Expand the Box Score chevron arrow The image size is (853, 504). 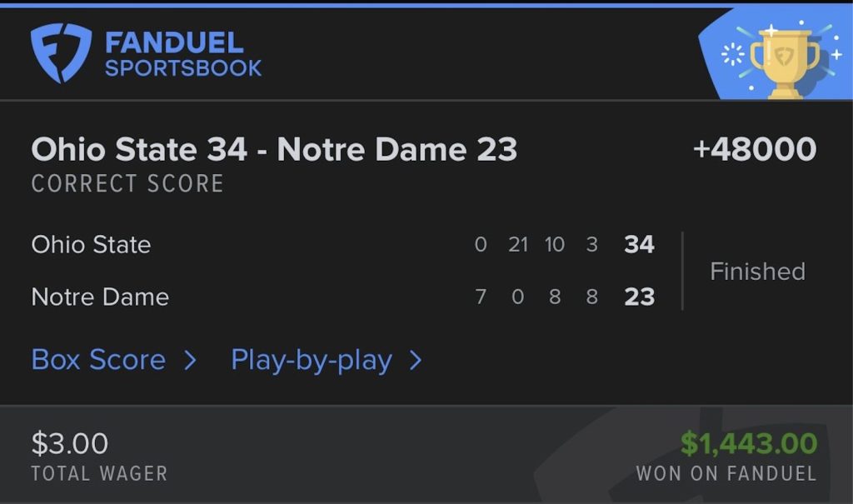coord(190,360)
